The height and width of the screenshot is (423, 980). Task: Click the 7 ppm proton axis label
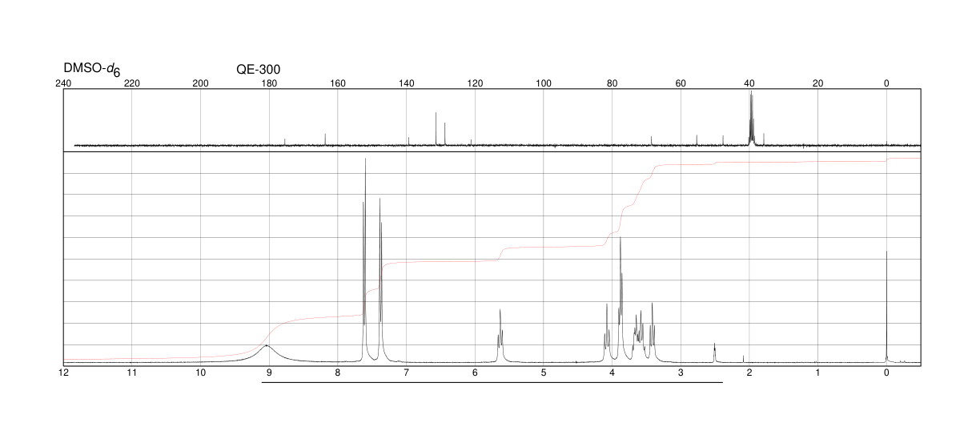click(x=407, y=373)
